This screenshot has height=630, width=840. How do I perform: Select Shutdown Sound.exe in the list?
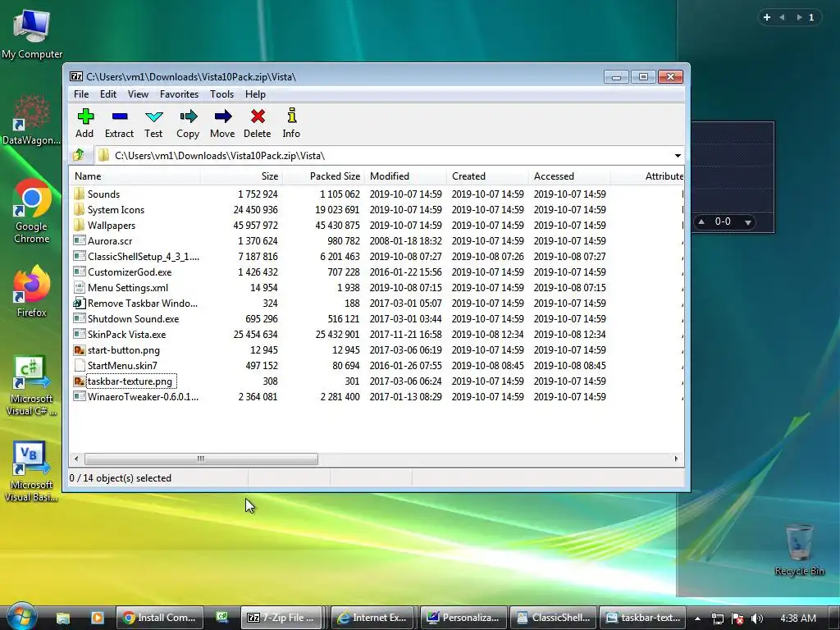click(134, 318)
